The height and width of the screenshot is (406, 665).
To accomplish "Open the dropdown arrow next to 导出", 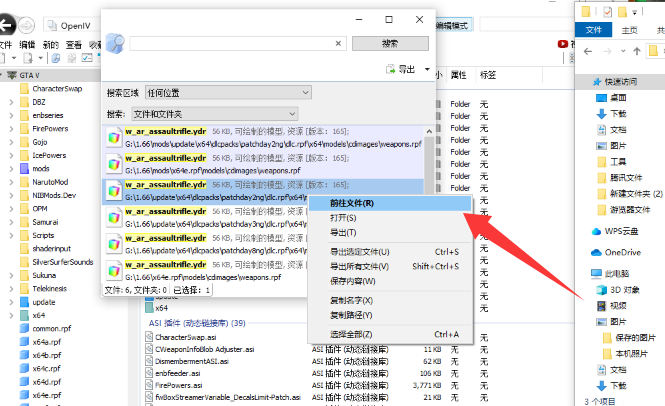I will pyautogui.click(x=427, y=69).
